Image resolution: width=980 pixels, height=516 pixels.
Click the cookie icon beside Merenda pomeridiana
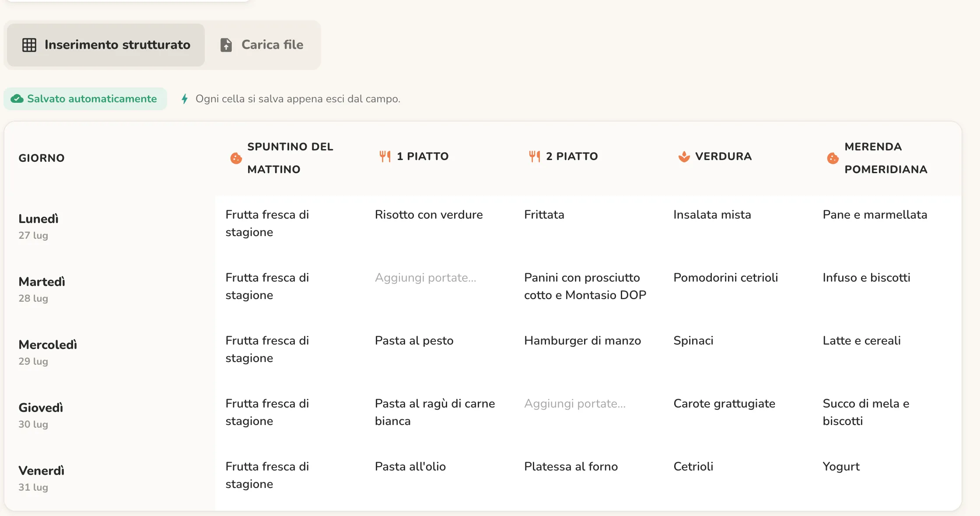(x=833, y=158)
